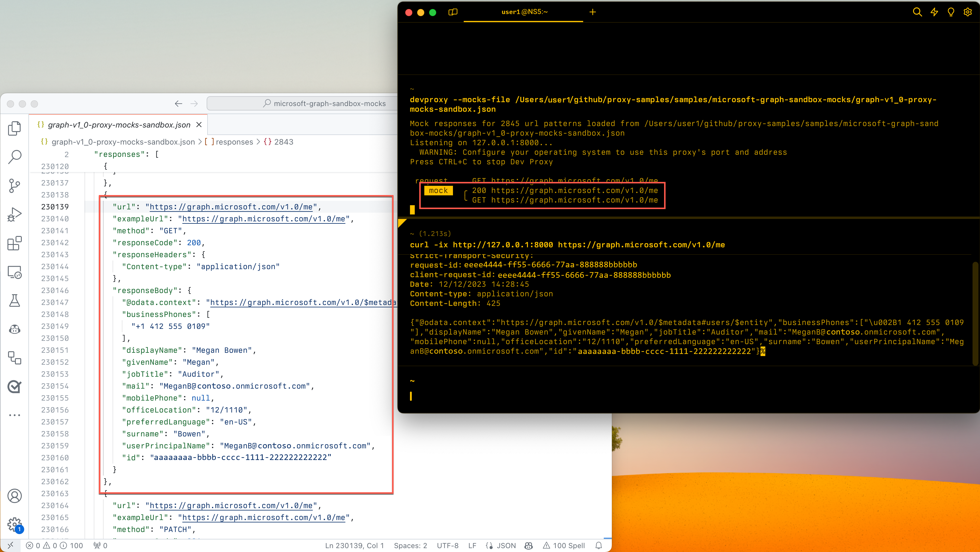Open Run and Debug view
This screenshot has height=552, width=980.
tap(14, 214)
